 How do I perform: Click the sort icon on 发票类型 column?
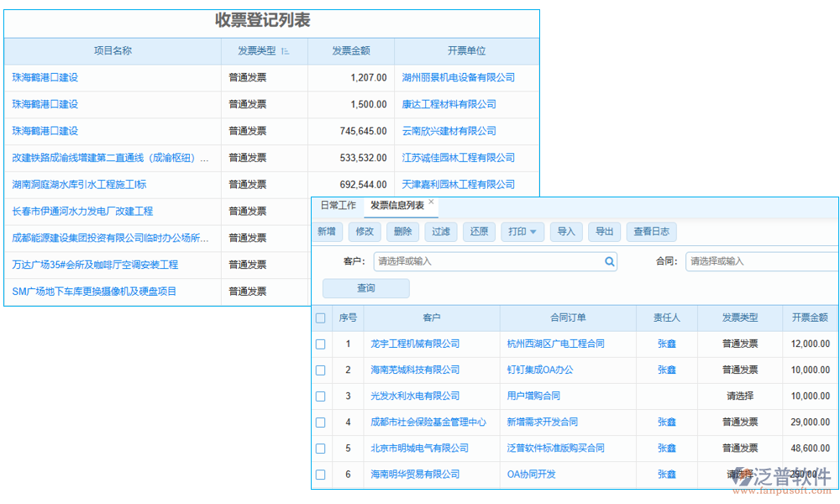(286, 50)
